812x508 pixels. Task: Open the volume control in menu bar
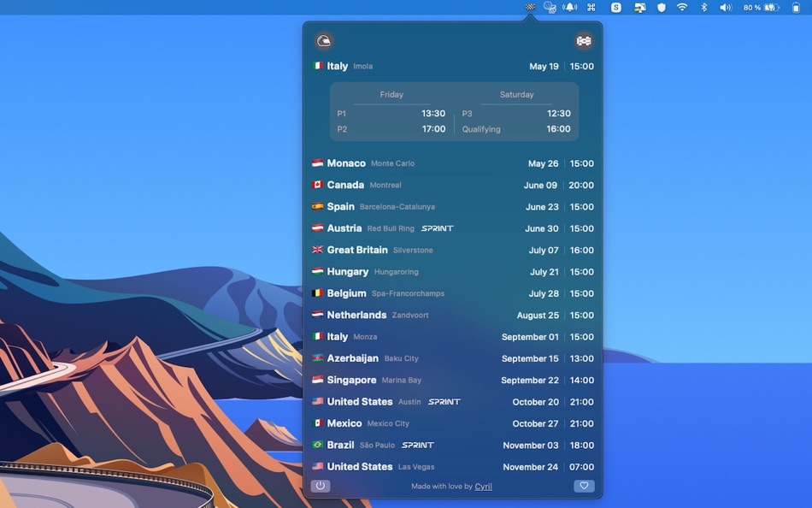[726, 7]
